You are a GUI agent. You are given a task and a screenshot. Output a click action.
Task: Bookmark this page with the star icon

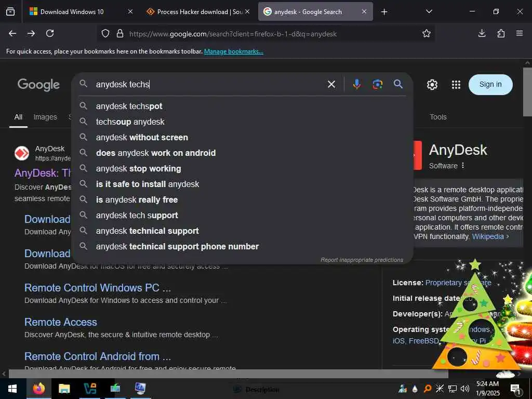pyautogui.click(x=427, y=33)
